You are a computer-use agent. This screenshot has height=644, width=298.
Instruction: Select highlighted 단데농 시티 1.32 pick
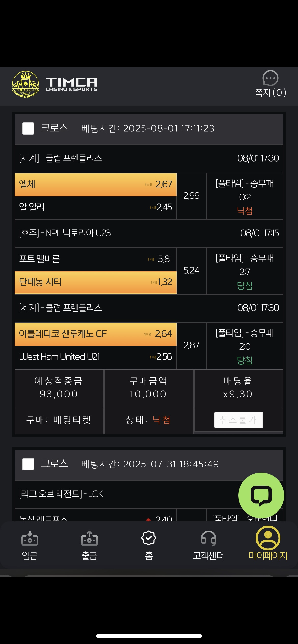(96, 282)
